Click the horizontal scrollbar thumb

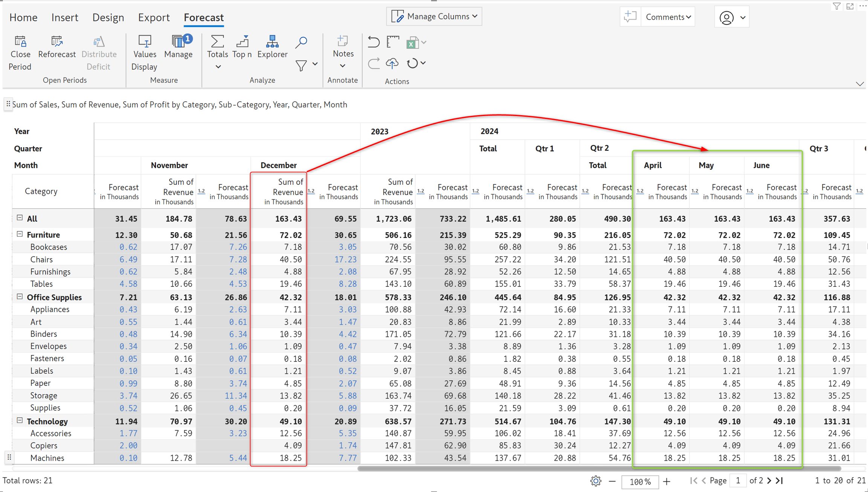[599, 469]
